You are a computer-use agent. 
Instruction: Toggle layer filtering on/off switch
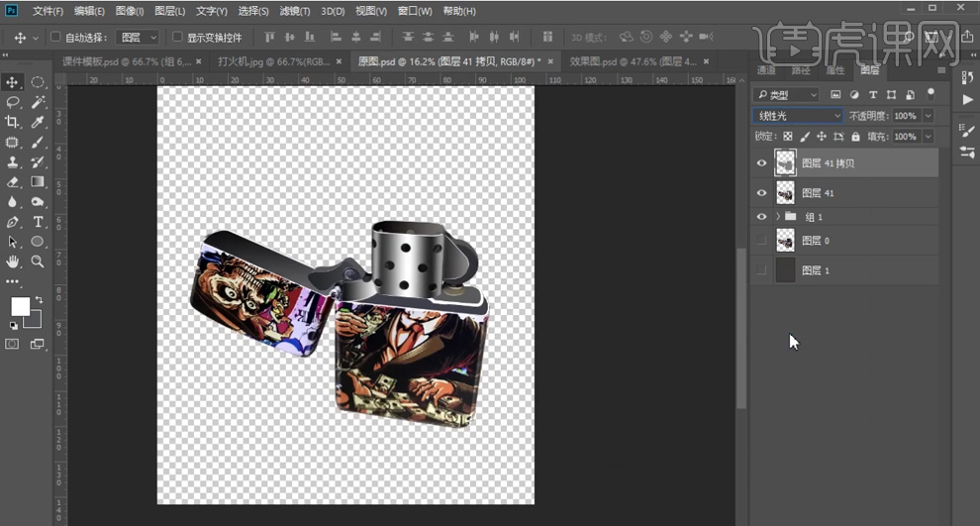point(931,94)
